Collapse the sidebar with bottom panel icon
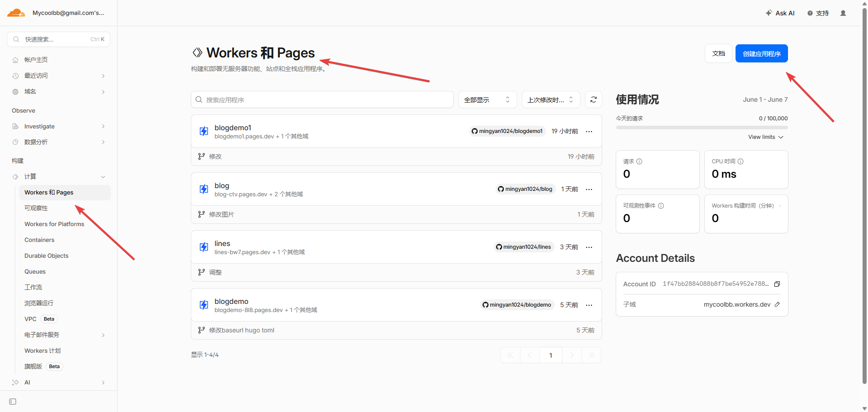868x412 pixels. tap(13, 402)
